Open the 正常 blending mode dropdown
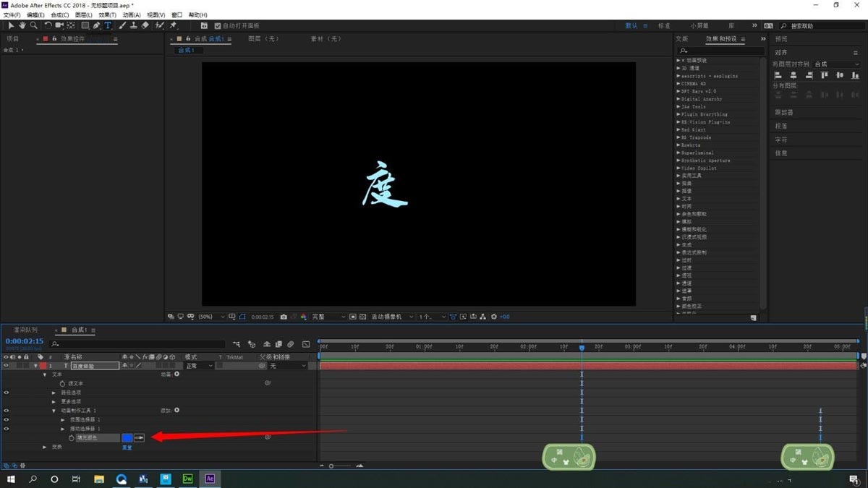This screenshot has width=868, height=488. pos(199,366)
